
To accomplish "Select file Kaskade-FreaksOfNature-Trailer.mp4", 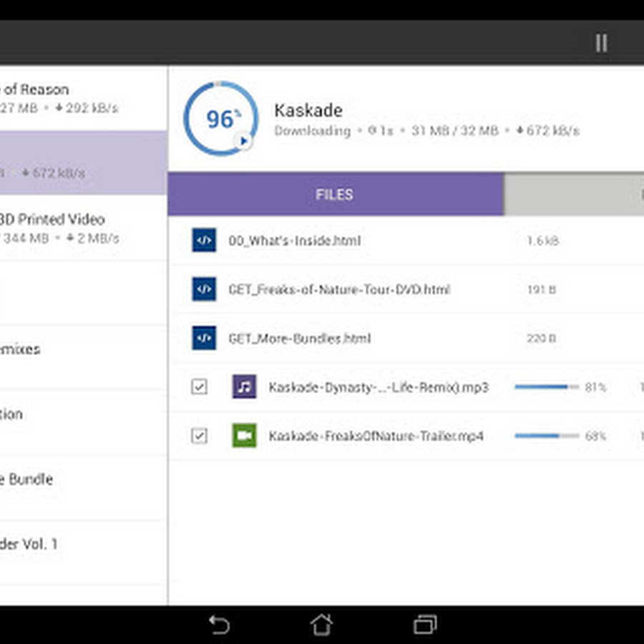I will tap(406, 436).
